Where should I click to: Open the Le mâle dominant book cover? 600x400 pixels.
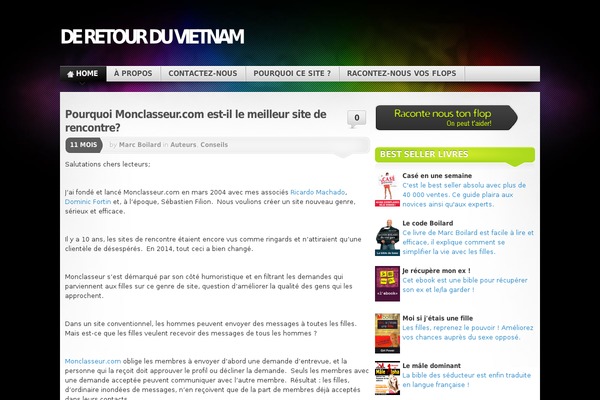[387, 378]
